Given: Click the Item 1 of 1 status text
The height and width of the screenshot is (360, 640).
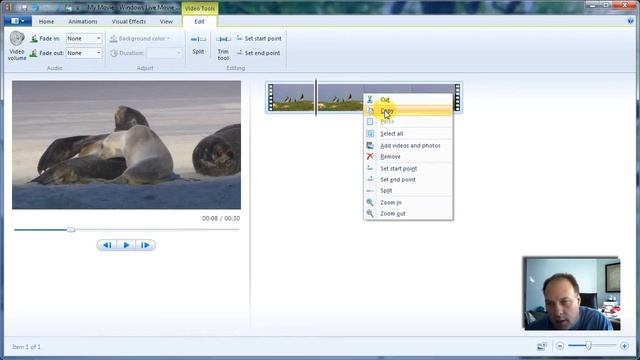Looking at the screenshot, I should click(x=26, y=347).
